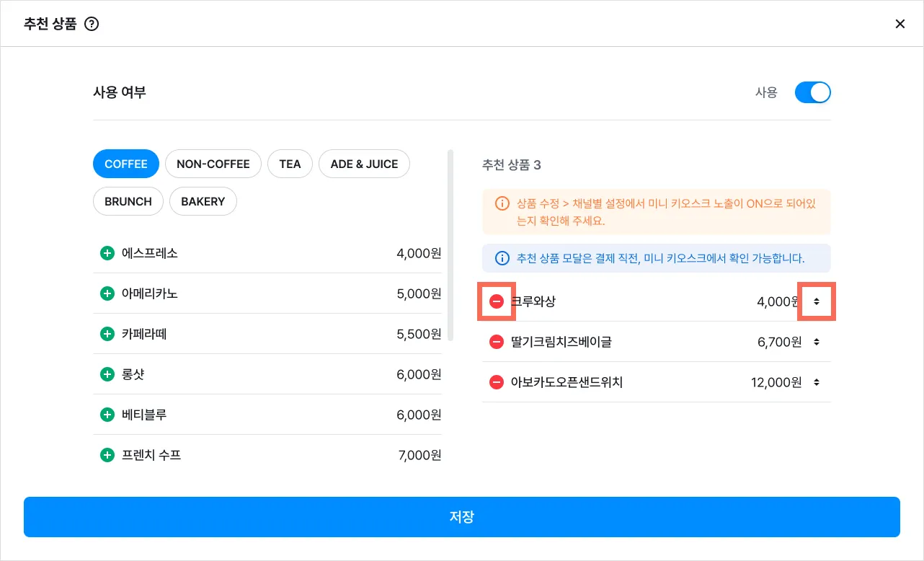The image size is (924, 561).
Task: Add 에스프레소 with green plus icon
Action: click(107, 253)
